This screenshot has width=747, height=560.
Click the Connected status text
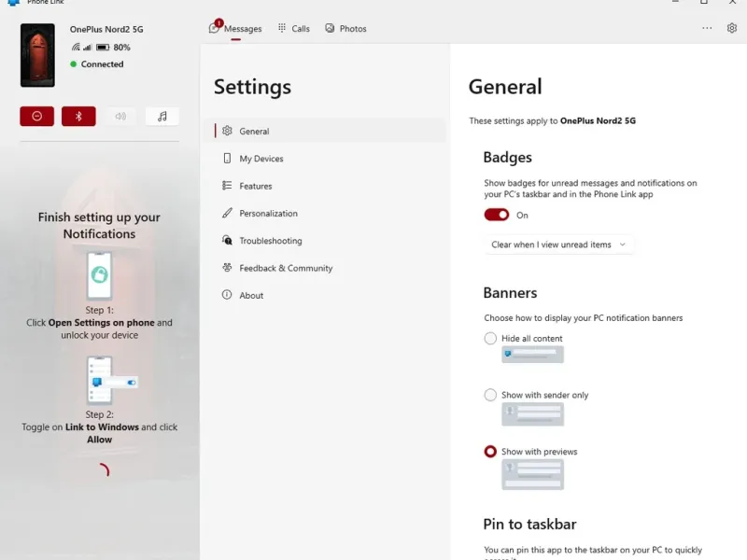click(x=102, y=63)
